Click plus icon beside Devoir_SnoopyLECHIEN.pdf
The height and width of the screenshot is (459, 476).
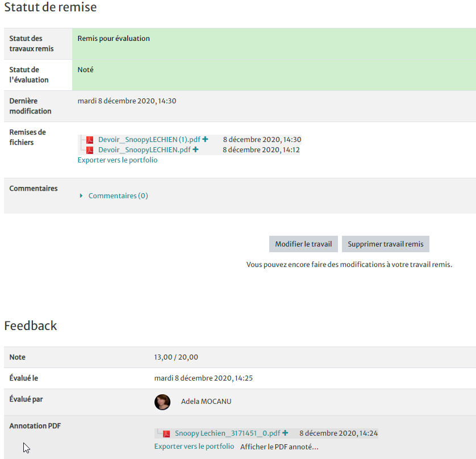[195, 149]
